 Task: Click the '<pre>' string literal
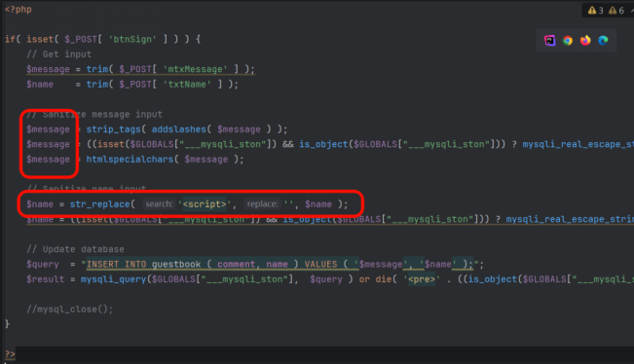point(422,279)
